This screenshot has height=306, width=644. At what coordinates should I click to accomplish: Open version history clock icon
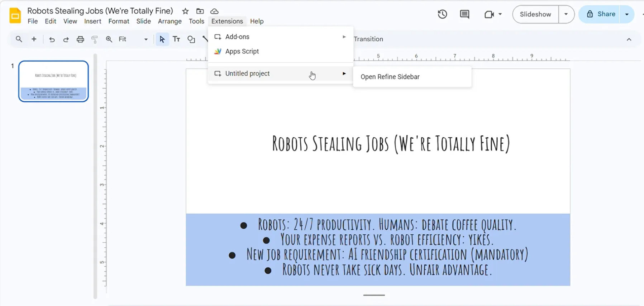coord(442,14)
